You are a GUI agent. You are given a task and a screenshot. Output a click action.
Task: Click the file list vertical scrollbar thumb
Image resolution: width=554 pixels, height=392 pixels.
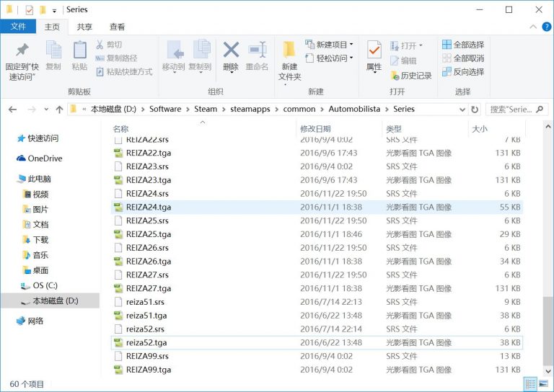click(x=548, y=331)
